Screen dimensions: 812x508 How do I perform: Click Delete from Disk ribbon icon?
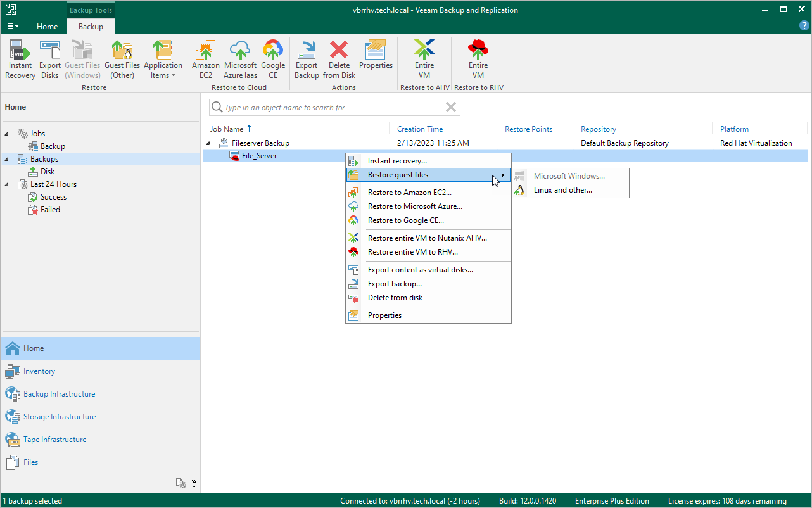click(x=339, y=60)
